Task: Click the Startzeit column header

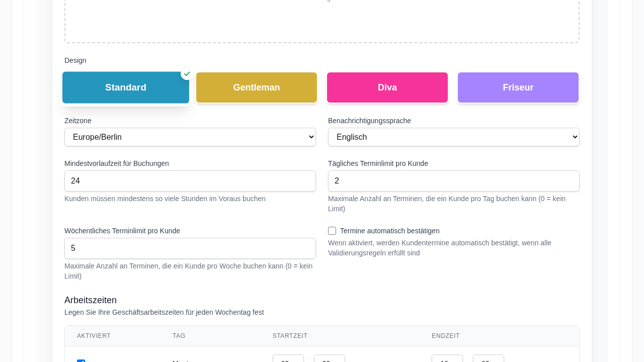Action: click(289, 336)
